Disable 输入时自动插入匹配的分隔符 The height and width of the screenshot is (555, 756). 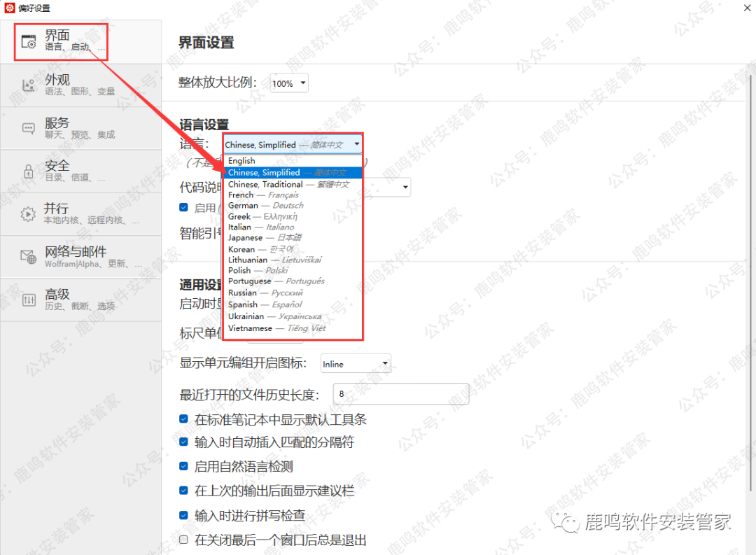point(183,442)
